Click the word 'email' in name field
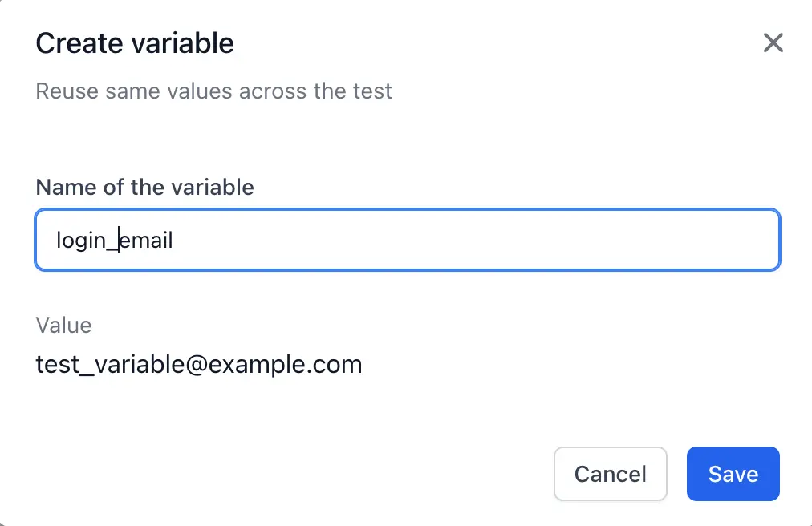This screenshot has height=526, width=812. 147,240
